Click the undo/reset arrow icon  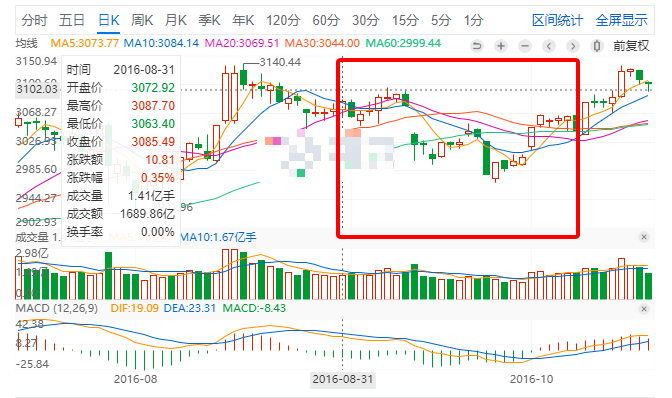[x=477, y=46]
